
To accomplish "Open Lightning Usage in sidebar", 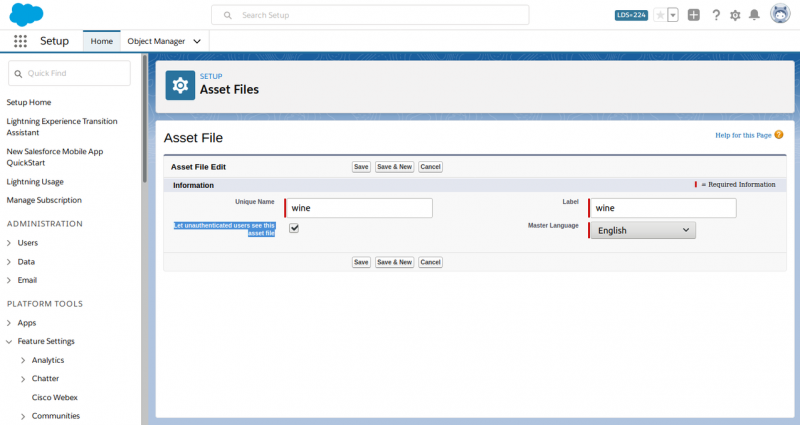I will pos(35,182).
